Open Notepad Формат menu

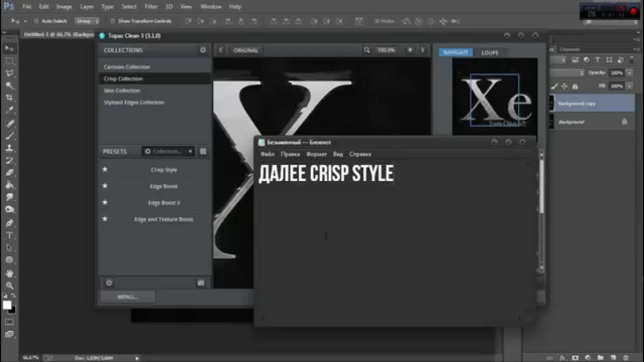[x=316, y=154]
